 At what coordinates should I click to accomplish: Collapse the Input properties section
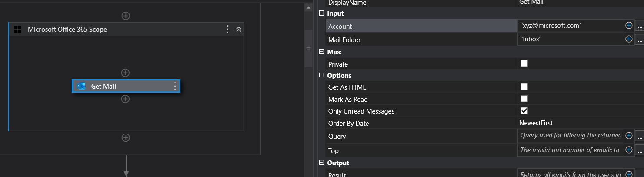click(321, 13)
